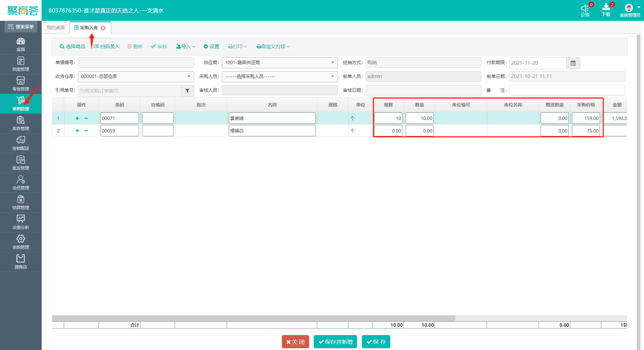Click the 箱数 field with value 10
Viewport: 644px width, 350px height.
388,118
